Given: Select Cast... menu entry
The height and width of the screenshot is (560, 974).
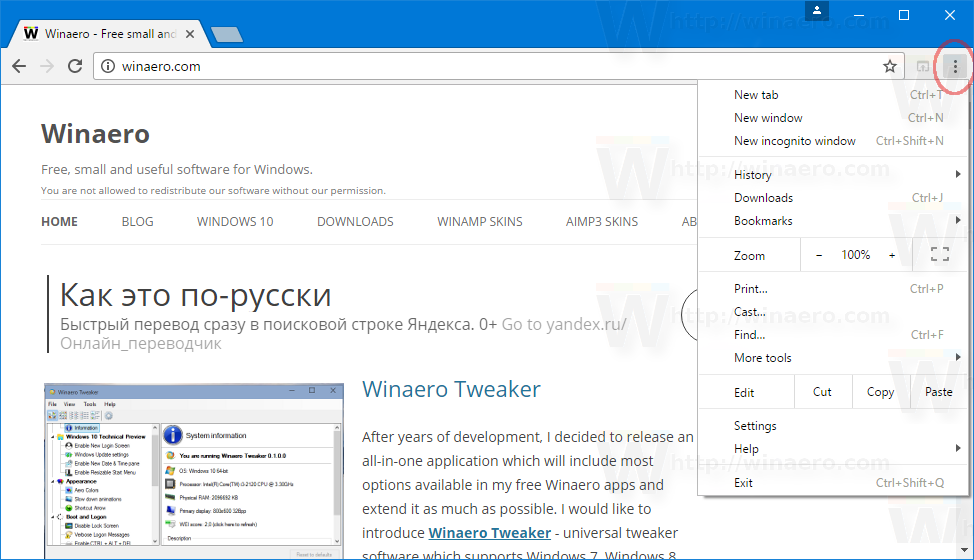Looking at the screenshot, I should coord(833,312).
